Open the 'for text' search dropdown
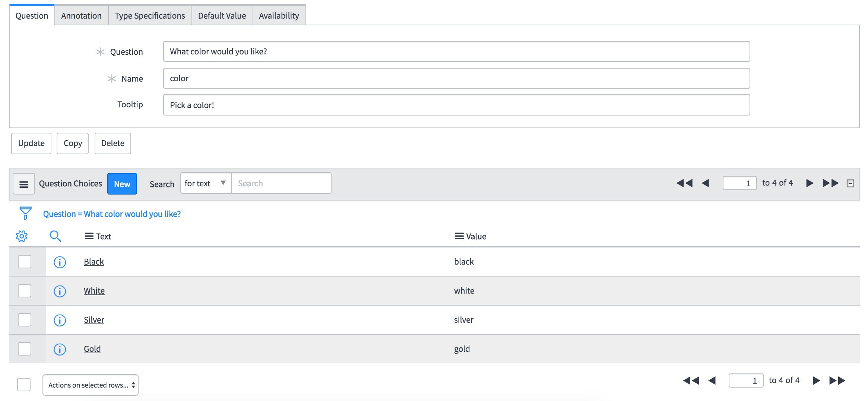The width and height of the screenshot is (868, 401). coord(205,183)
